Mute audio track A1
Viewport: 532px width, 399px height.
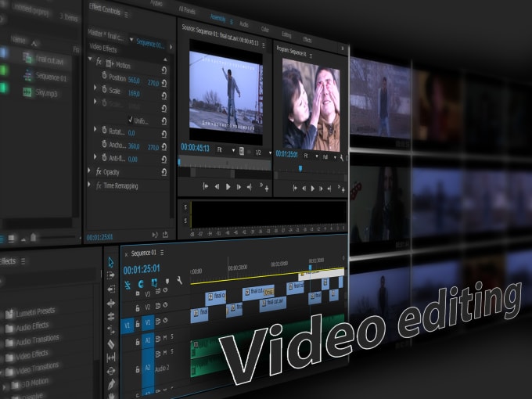[165, 338]
